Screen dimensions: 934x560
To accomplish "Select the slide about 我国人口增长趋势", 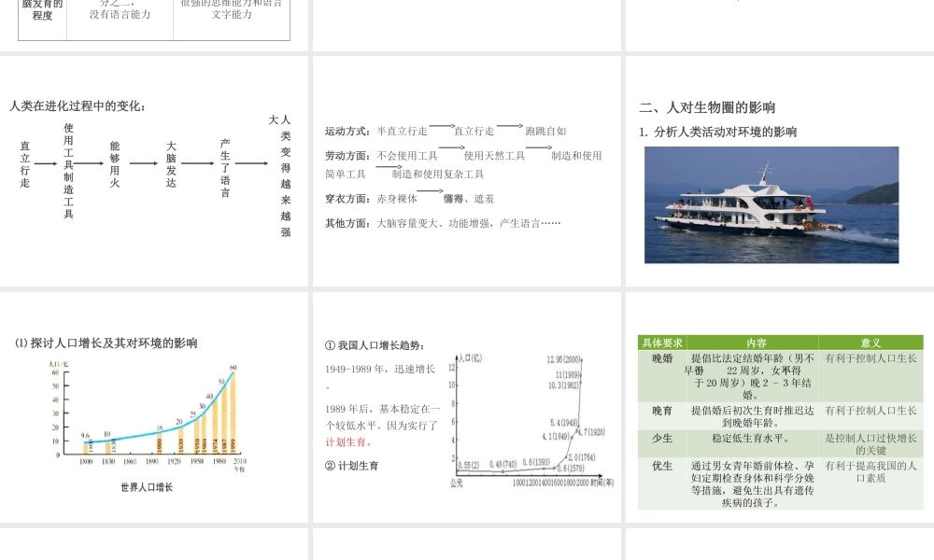I will (466, 407).
